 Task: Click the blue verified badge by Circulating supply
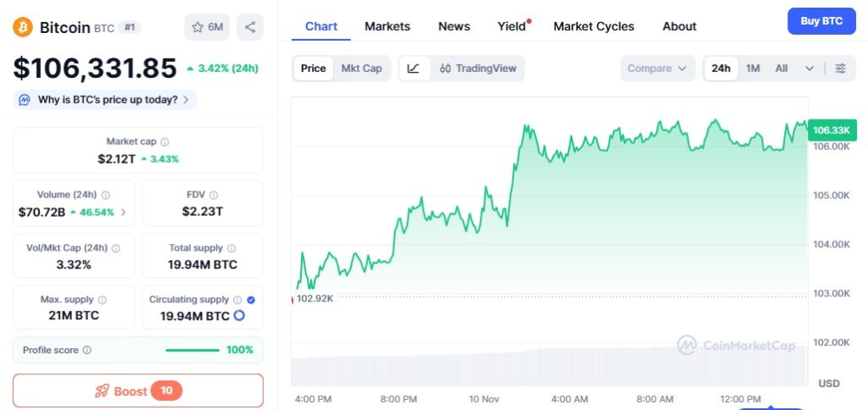coord(251,300)
